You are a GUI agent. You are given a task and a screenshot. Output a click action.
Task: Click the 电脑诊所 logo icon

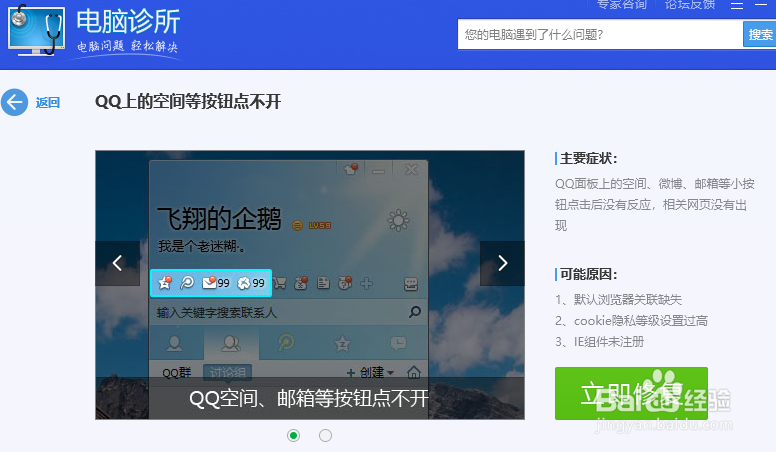(37, 31)
